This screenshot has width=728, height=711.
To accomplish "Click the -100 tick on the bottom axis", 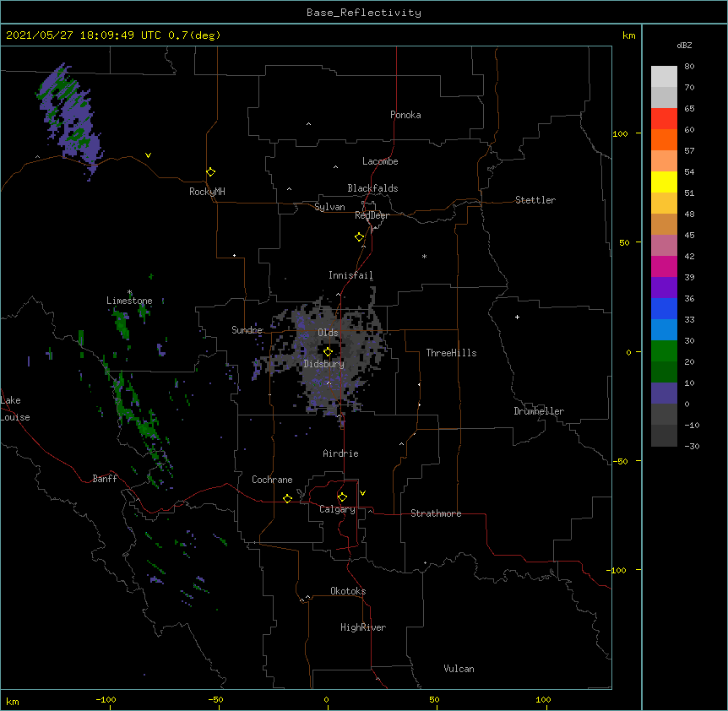I will click(106, 699).
